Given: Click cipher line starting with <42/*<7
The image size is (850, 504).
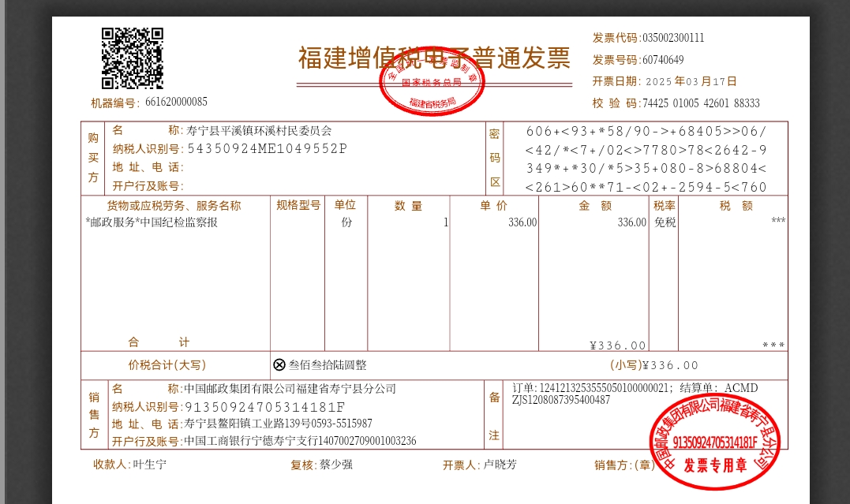Looking at the screenshot, I should [646, 150].
